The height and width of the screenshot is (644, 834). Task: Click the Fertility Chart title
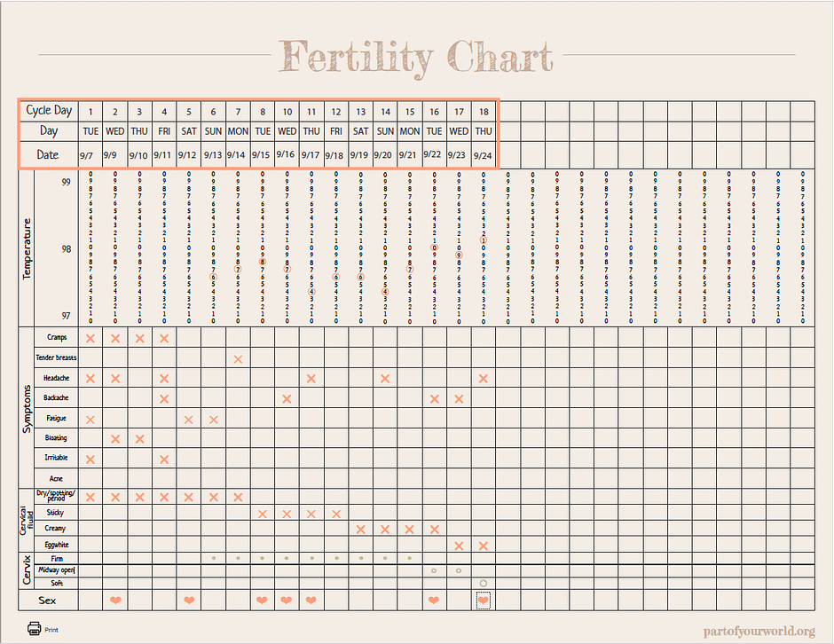coord(416,57)
